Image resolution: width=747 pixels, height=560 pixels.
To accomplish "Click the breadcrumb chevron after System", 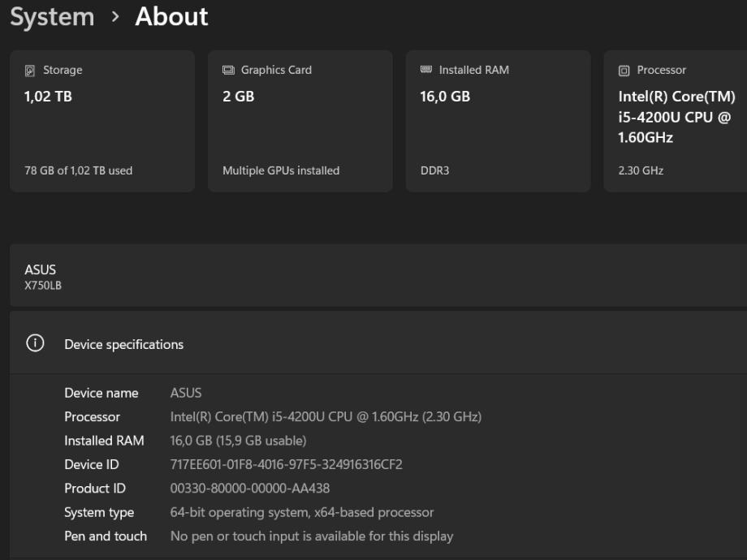I will point(114,17).
